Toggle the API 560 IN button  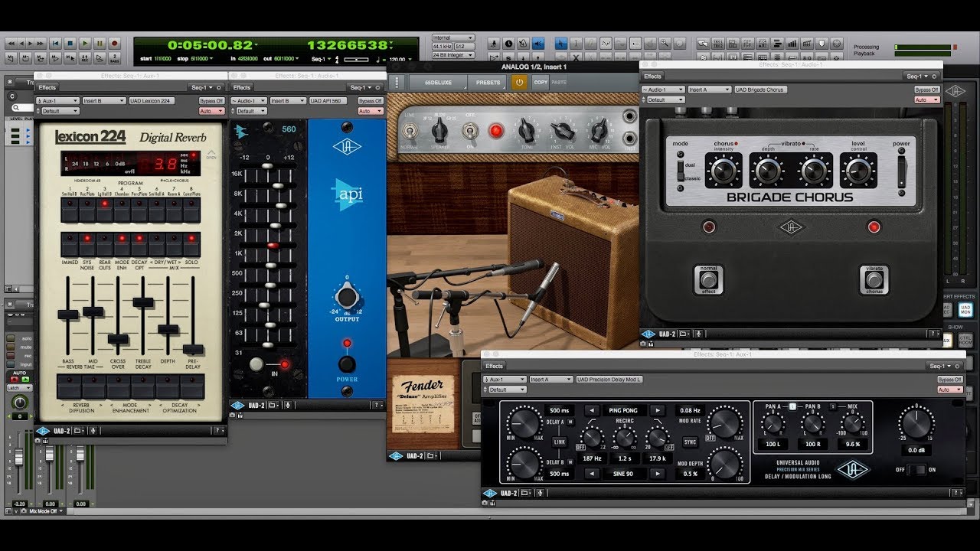point(258,364)
